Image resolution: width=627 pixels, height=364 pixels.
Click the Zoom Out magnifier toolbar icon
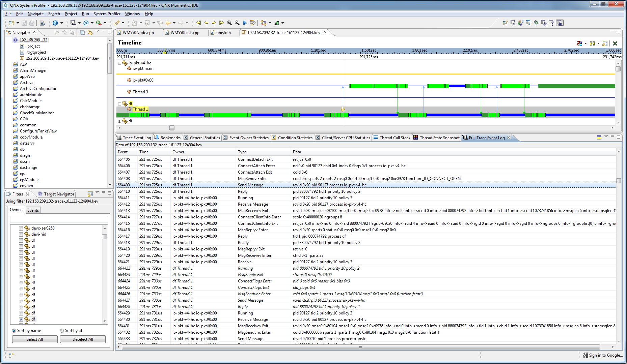pyautogui.click(x=237, y=23)
